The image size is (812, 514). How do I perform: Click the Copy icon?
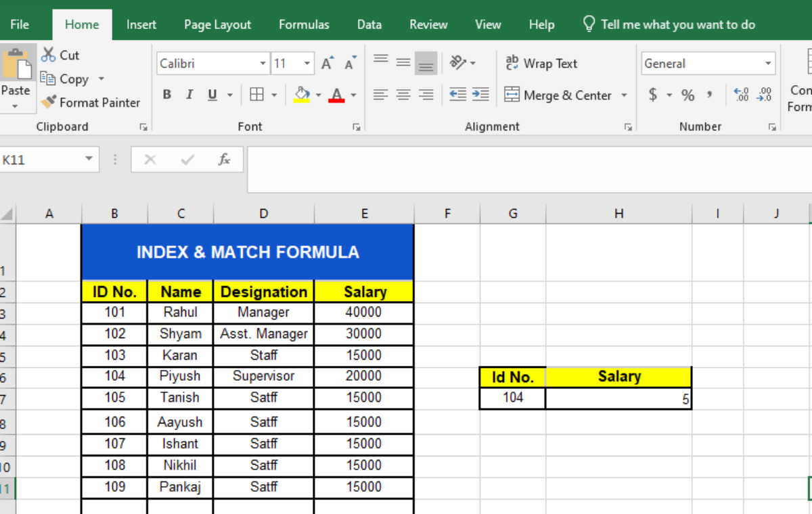point(47,78)
